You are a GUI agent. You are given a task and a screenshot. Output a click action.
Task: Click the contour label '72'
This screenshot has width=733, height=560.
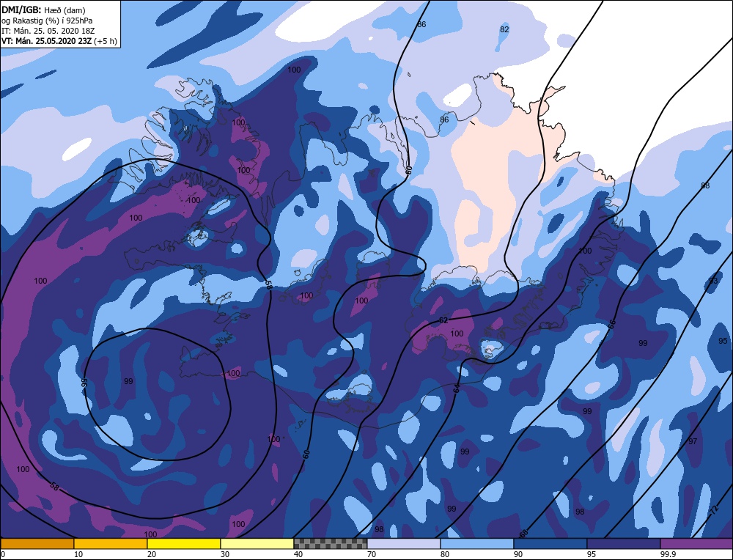pyautogui.click(x=713, y=512)
